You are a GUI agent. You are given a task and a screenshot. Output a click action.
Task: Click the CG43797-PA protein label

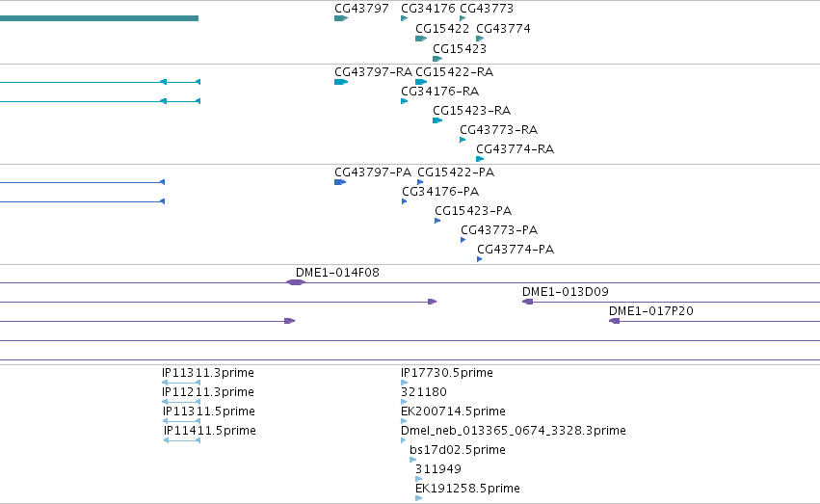coord(373,172)
